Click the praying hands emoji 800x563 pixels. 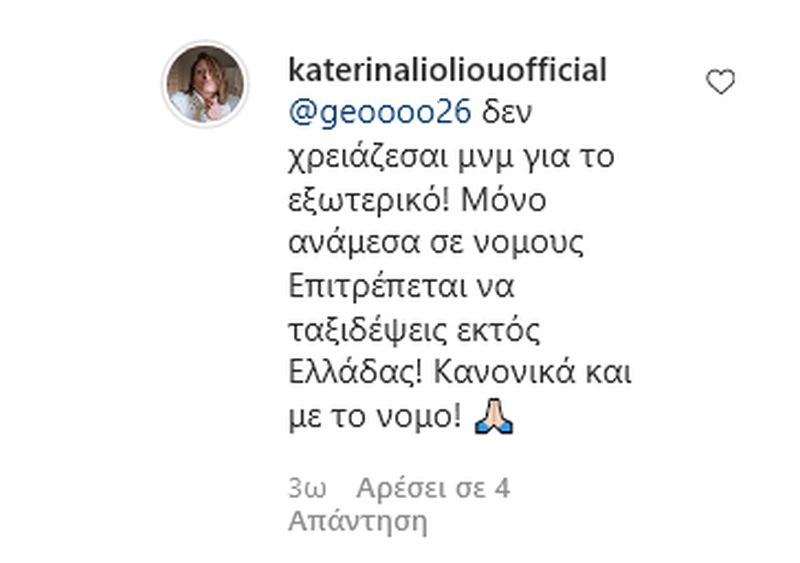tap(493, 417)
